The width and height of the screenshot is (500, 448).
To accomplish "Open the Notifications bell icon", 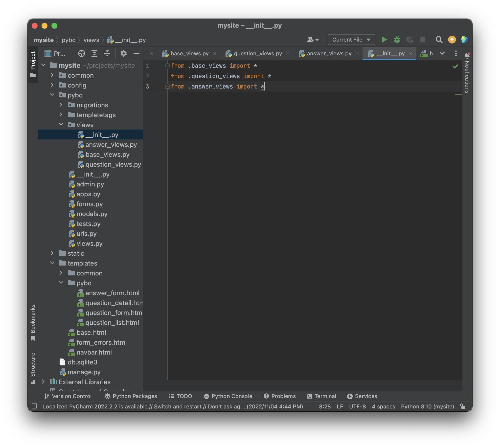I will [x=467, y=55].
